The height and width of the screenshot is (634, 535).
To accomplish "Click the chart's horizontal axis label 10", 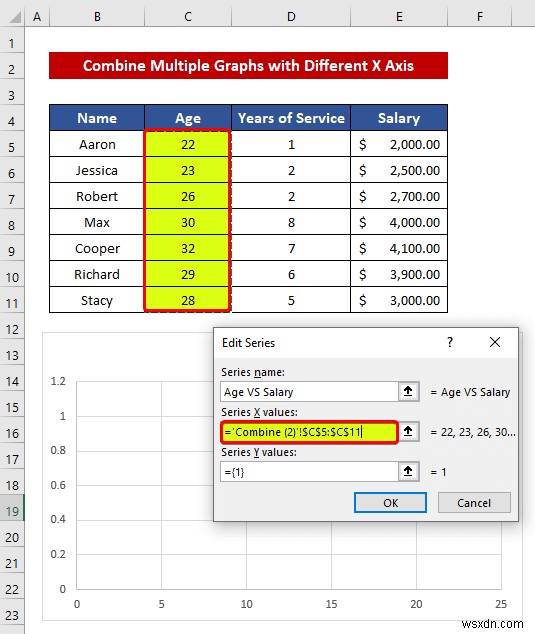I will coord(246,604).
